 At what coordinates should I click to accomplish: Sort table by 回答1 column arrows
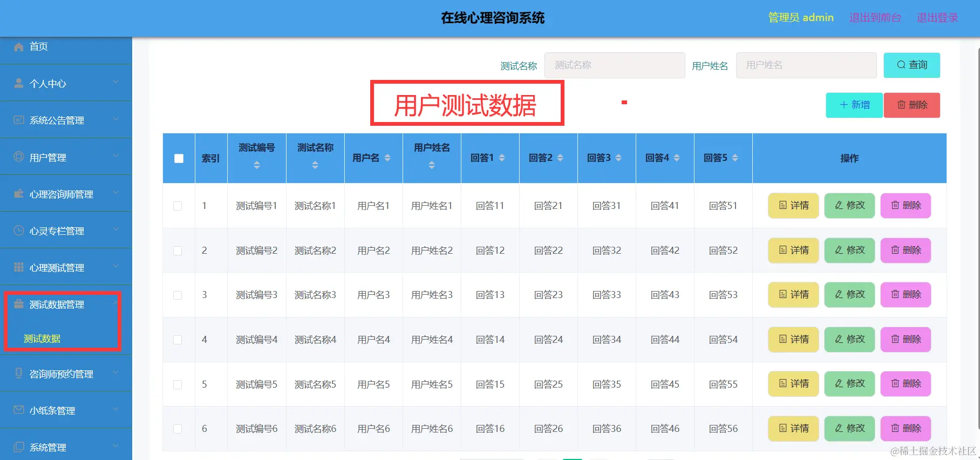pos(502,158)
